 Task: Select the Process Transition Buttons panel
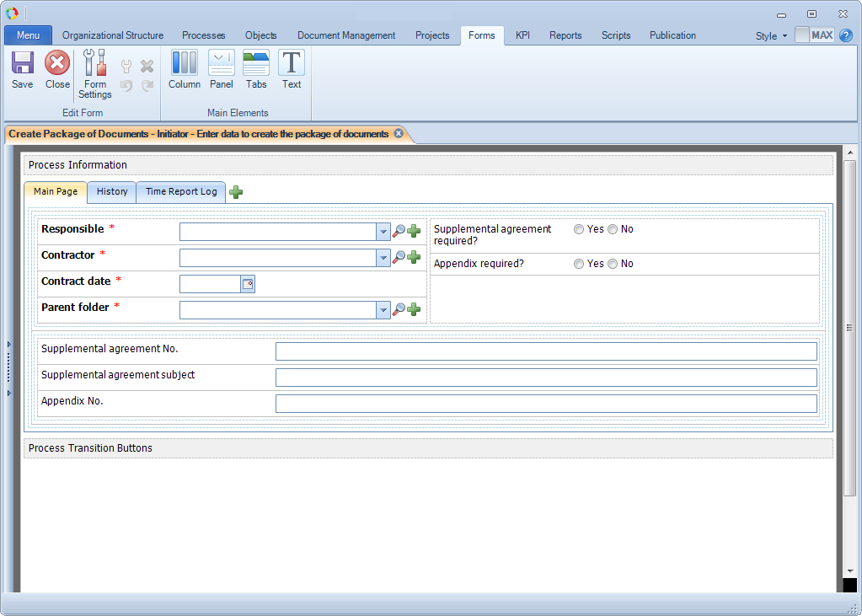428,448
